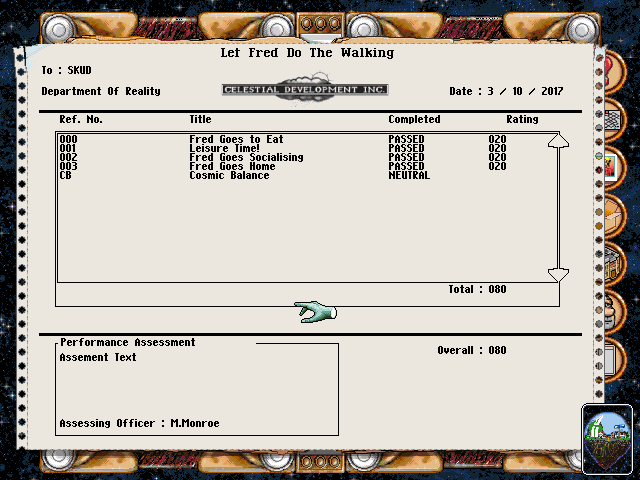Click 'Let Fred Do The Walking' title
Screen dimensions: 640x480
tap(307, 53)
